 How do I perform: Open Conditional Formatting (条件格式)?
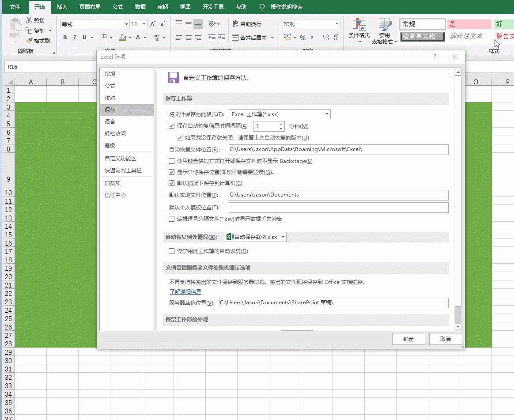coord(359,30)
